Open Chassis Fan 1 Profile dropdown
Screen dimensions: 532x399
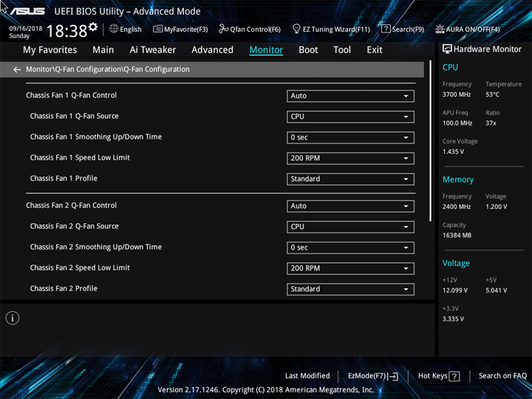pos(350,179)
